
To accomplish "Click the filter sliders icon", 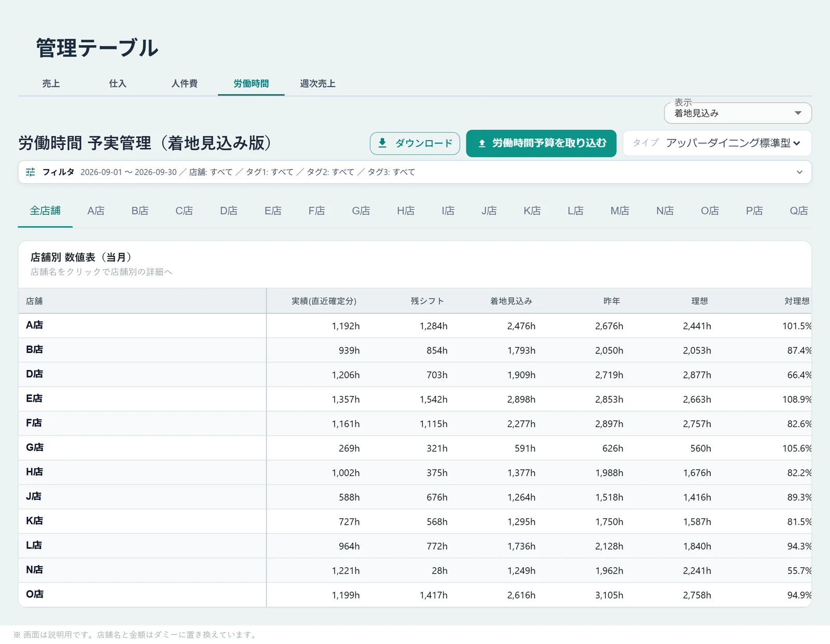I will (31, 172).
